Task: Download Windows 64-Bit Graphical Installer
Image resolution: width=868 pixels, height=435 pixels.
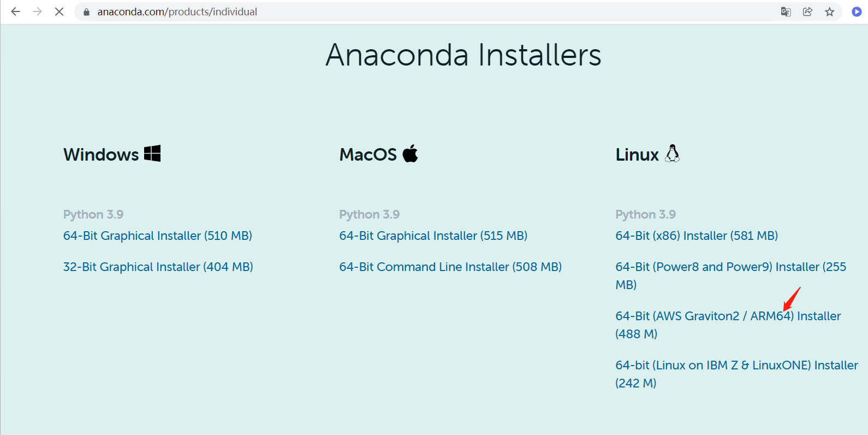Action: click(157, 236)
